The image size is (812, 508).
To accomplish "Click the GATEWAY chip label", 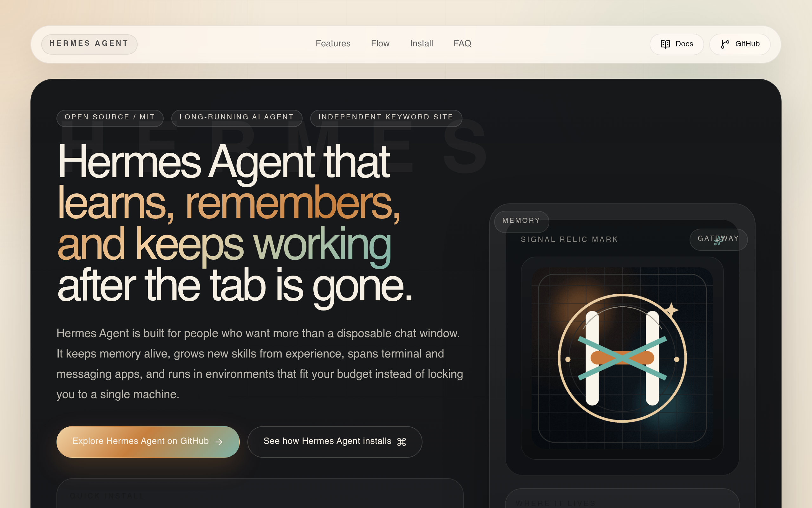I will click(x=718, y=239).
